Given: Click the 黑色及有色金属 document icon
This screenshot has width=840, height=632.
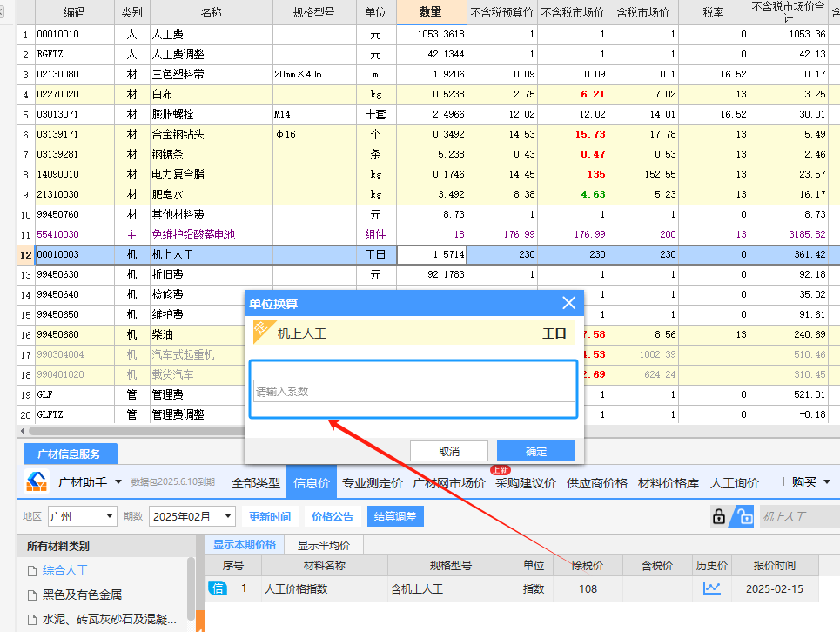Looking at the screenshot, I should tap(32, 595).
